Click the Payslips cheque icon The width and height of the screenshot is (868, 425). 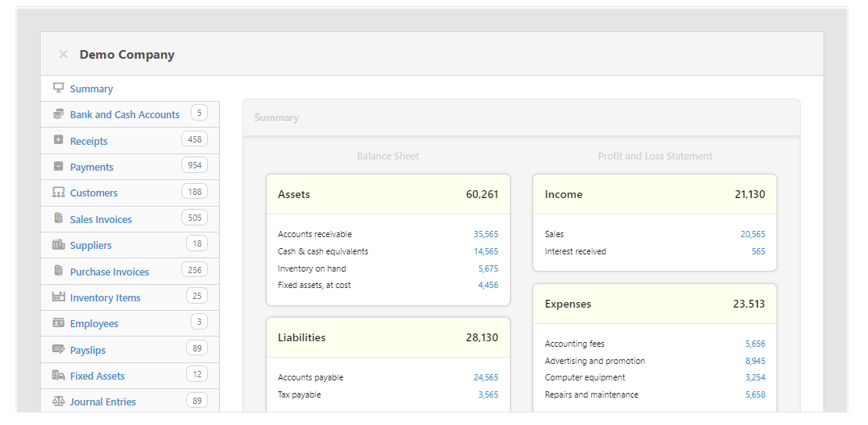pos(59,350)
